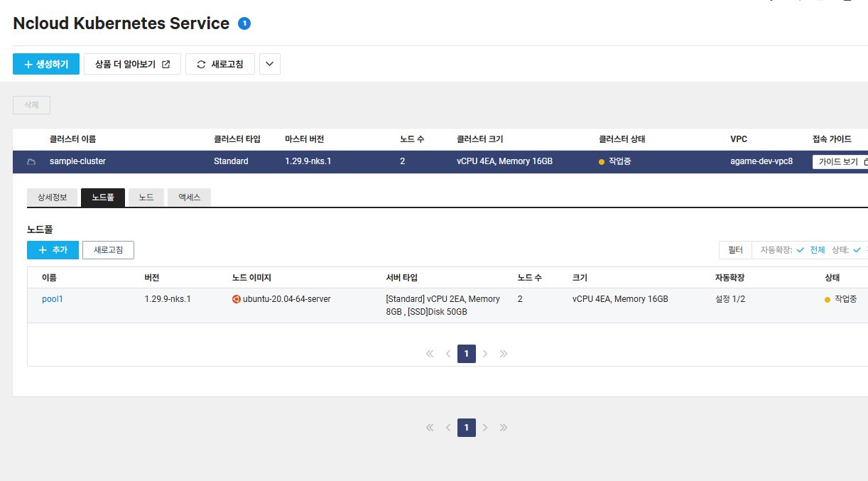Go to next page in node pool pagination
This screenshot has width=868, height=481.
tap(485, 354)
